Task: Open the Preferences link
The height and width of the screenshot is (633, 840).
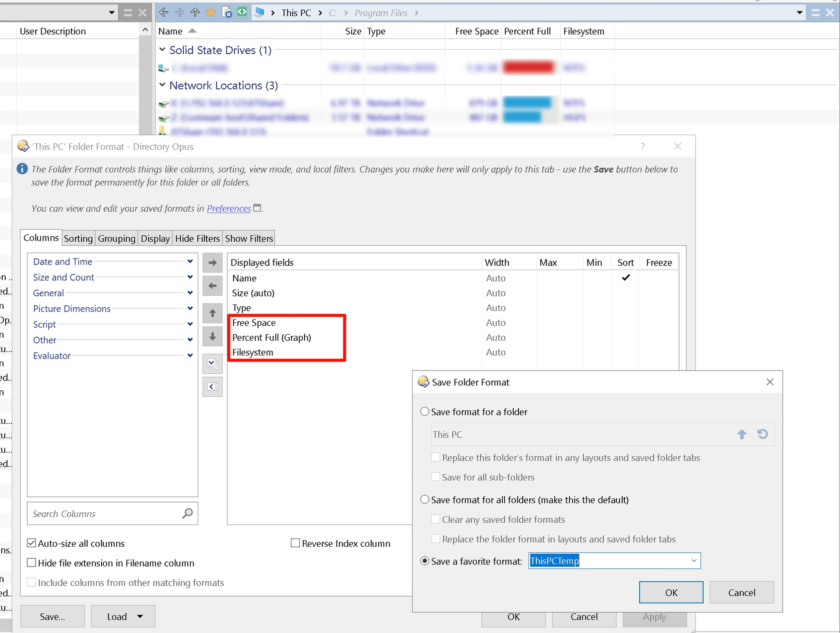Action: (229, 209)
